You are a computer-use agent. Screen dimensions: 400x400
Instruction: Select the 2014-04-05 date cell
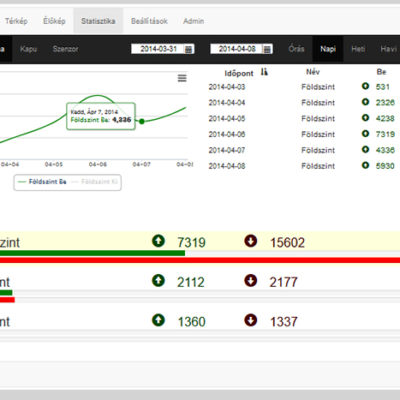[x=227, y=119]
